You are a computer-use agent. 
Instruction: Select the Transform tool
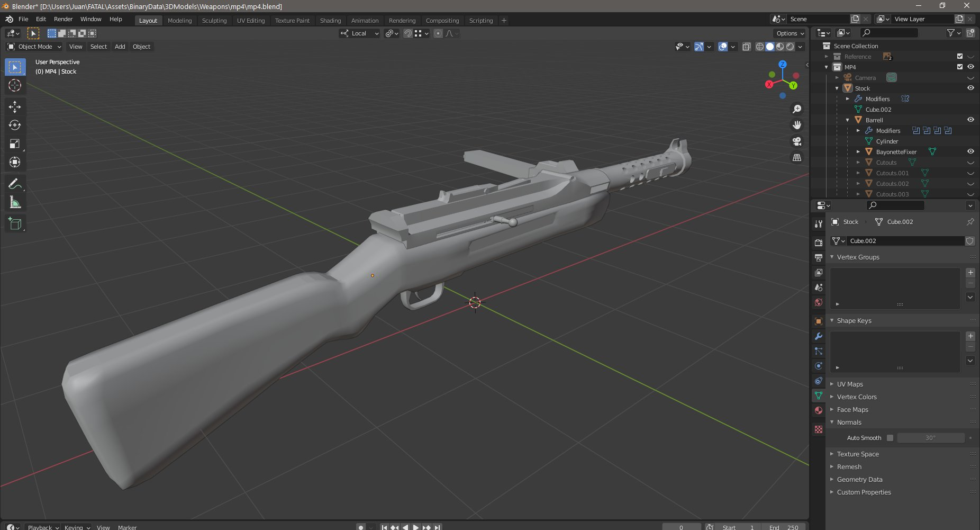15,162
